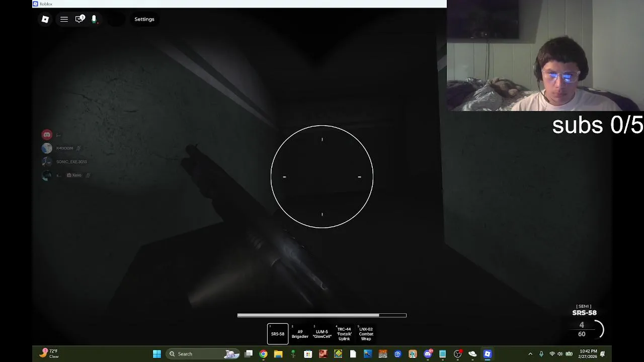Screen dimensions: 644x362
Task: Click the ammo reserve count 60
Action: (582, 334)
